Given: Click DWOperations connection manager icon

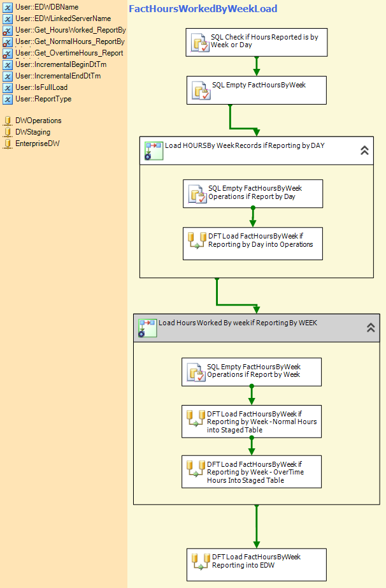Looking at the screenshot, I should click(8, 121).
